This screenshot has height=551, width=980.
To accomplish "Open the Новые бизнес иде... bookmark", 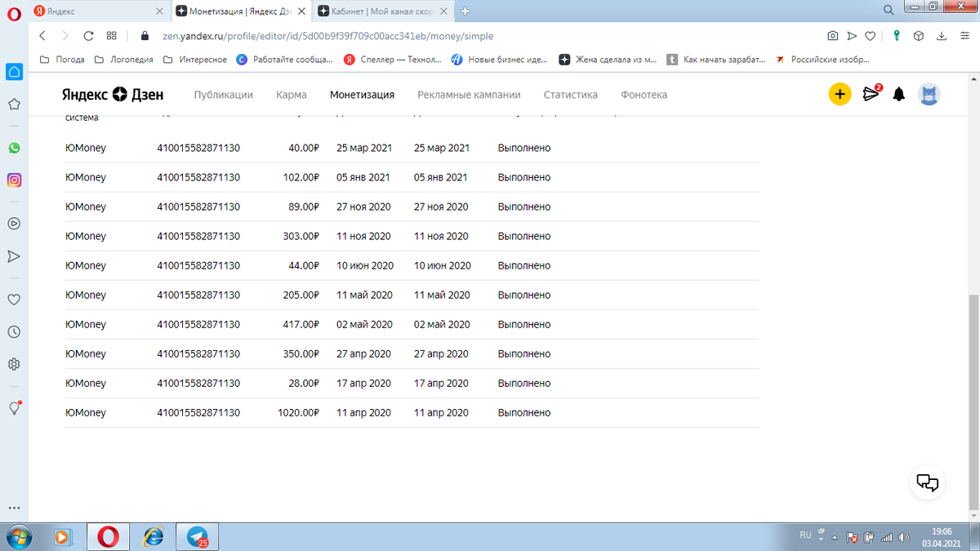I will (x=500, y=60).
